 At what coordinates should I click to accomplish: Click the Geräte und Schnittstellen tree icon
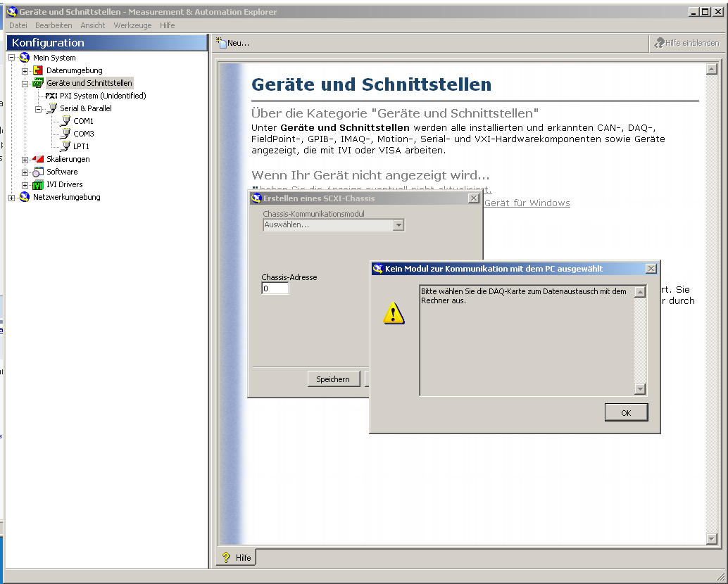(x=38, y=84)
